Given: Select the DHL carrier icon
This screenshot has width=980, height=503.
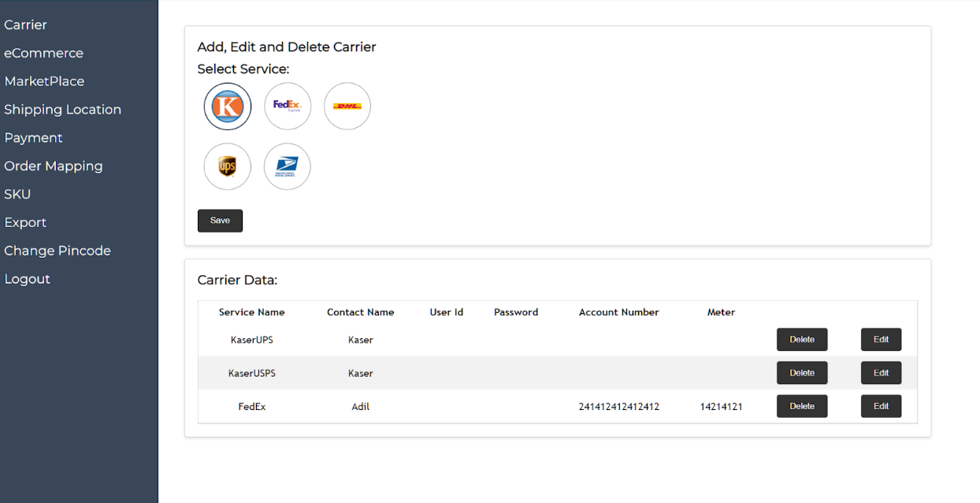Looking at the screenshot, I should 347,106.
